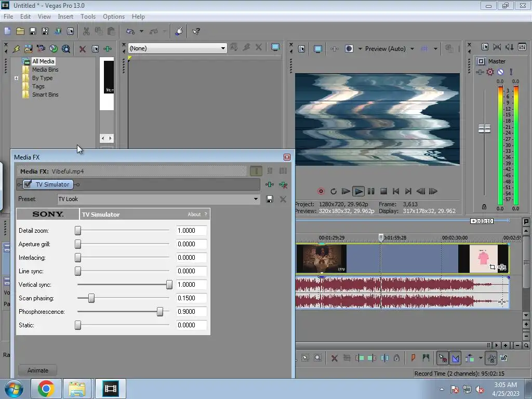The image size is (532, 399).
Task: Open the View menu
Action: point(44,17)
